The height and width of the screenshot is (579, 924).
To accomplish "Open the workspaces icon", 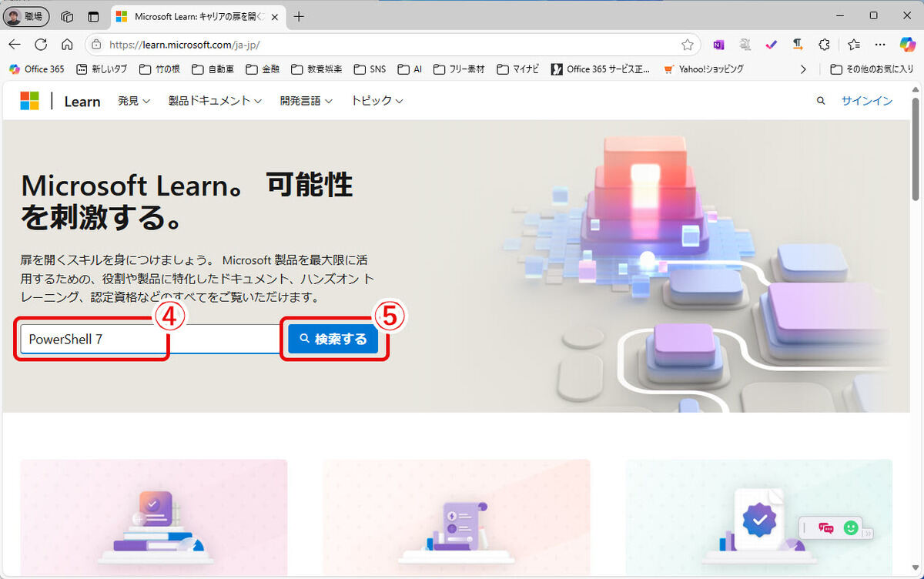I will pyautogui.click(x=67, y=16).
